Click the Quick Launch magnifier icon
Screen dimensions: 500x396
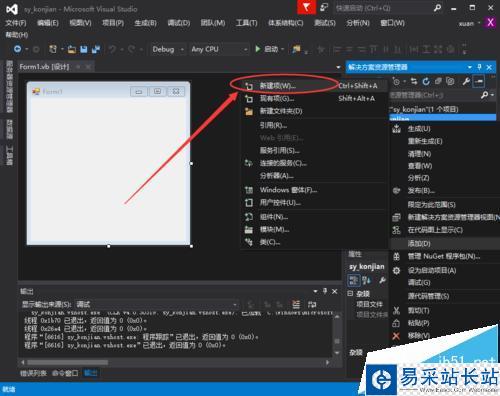[x=437, y=8]
